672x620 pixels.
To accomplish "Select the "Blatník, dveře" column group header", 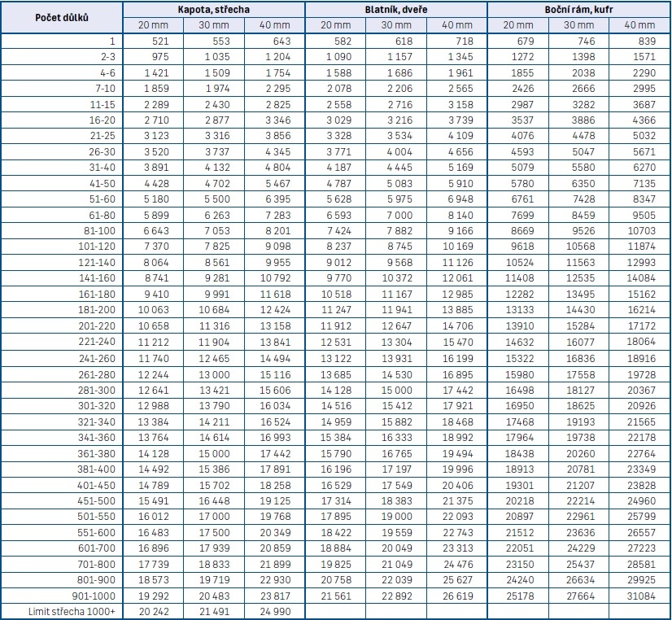I will 396,10.
